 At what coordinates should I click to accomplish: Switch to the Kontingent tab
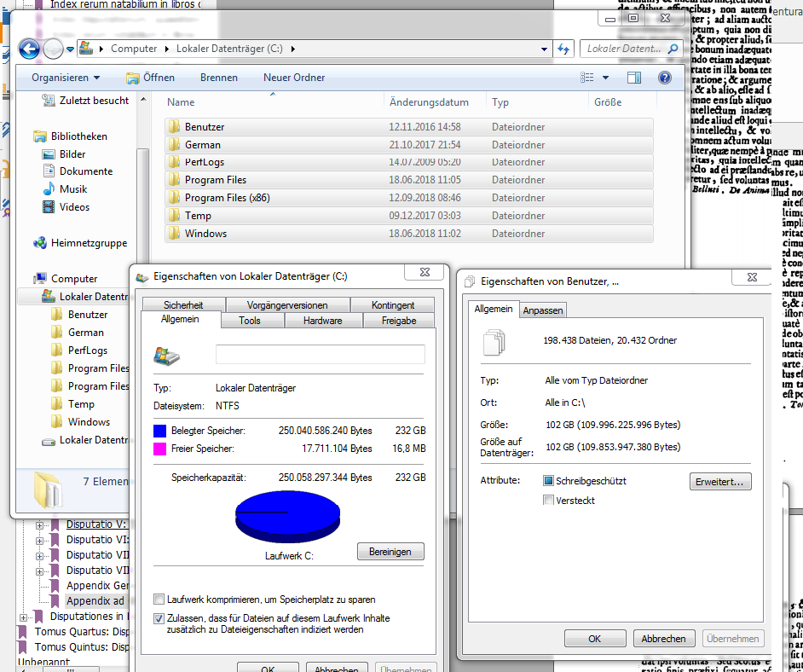[x=393, y=304]
